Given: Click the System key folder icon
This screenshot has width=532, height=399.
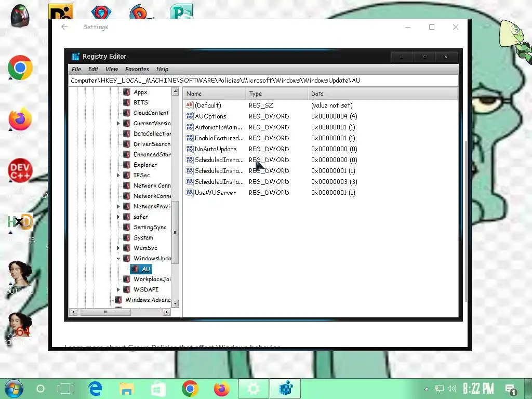Looking at the screenshot, I should point(127,237).
